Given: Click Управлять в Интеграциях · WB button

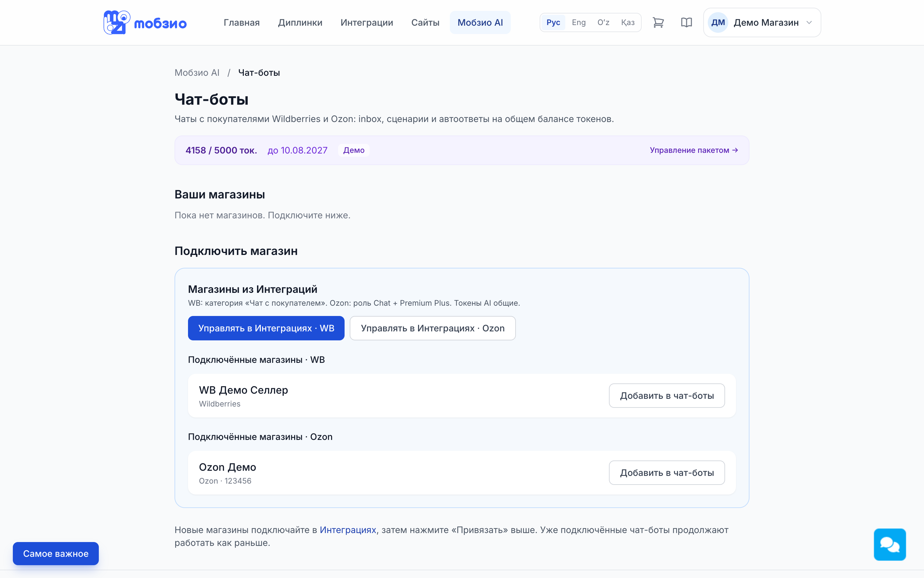Looking at the screenshot, I should point(266,328).
